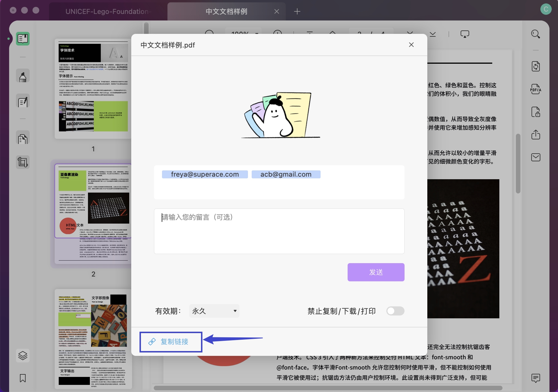Open the Layers panel icon

click(x=23, y=356)
